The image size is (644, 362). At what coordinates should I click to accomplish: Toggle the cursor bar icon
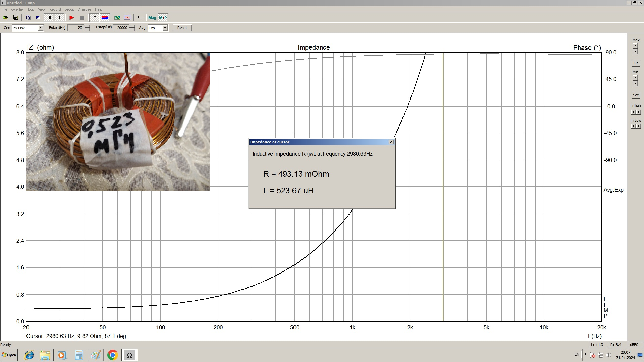click(49, 18)
